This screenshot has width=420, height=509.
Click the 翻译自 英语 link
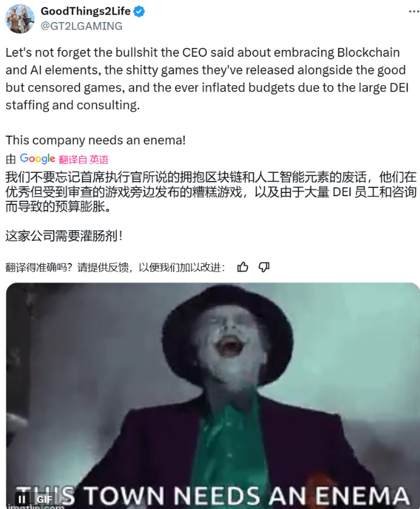tap(83, 160)
